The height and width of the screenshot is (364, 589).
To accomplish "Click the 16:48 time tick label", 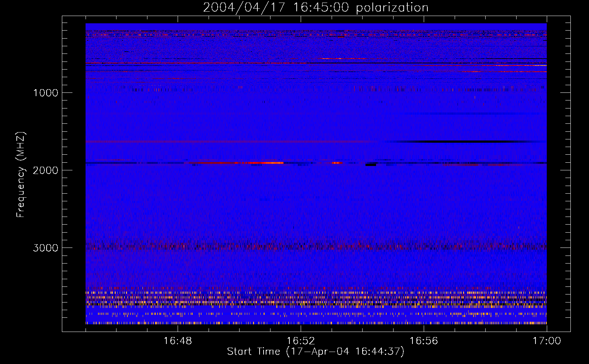I will 178,341.
